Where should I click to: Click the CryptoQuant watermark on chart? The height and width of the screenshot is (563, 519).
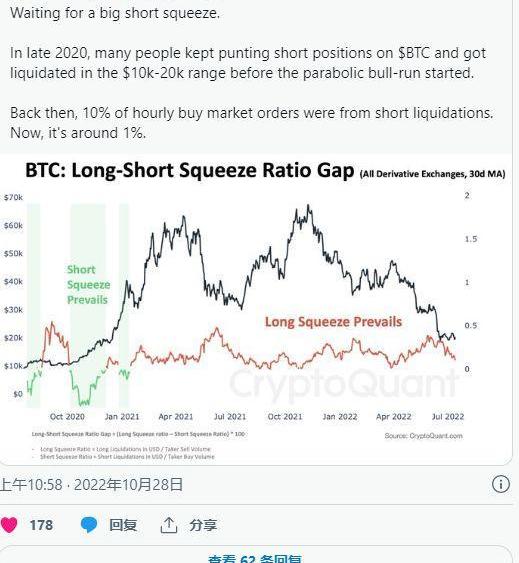point(344,383)
